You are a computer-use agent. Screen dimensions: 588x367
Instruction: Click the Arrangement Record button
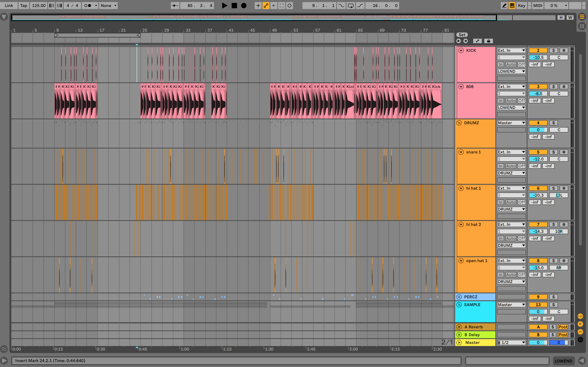[x=244, y=6]
